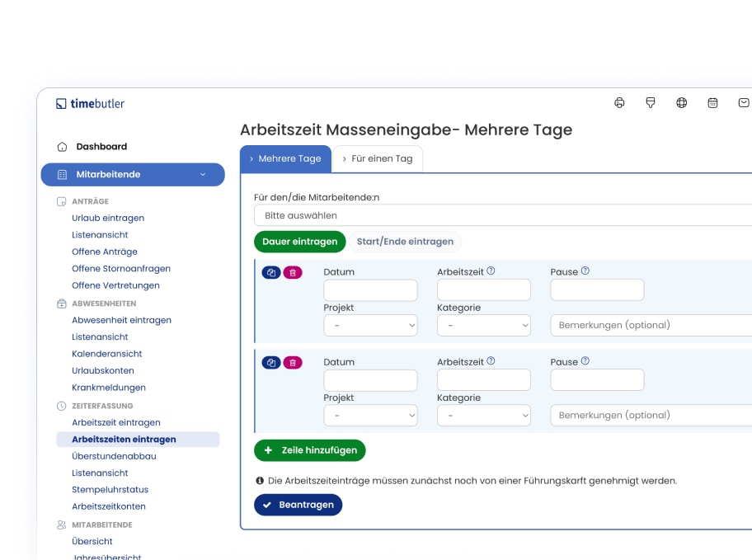Open 'Übersicht' under Mitarbeitende
Viewport: 752px width, 560px height.
(x=92, y=542)
